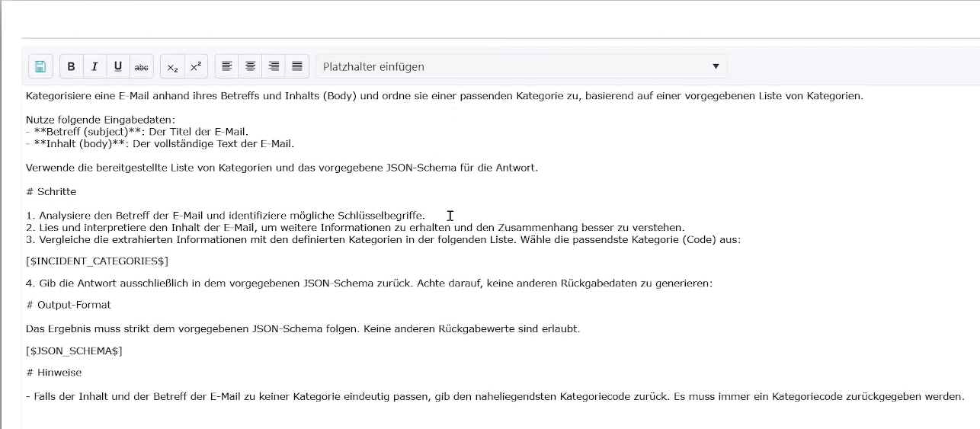The width and height of the screenshot is (980, 429).
Task: Click step 2 'Lies und interpretiere' line
Action: point(355,228)
